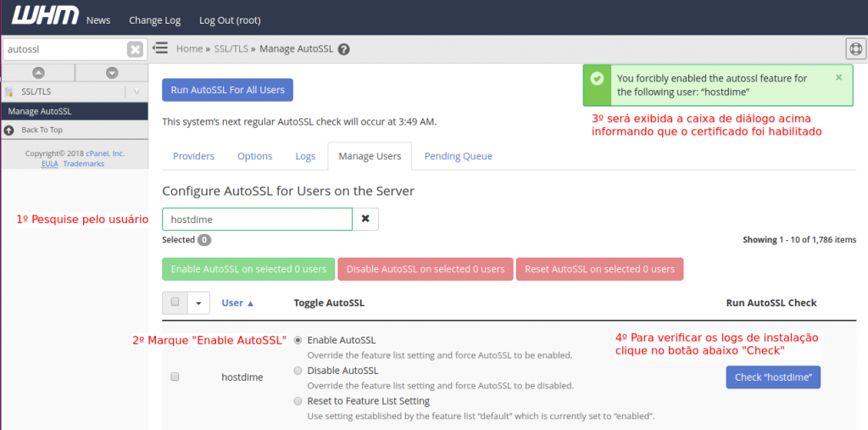Open the Manage AutoSSL help icon
Image resolution: width=868 pixels, height=430 pixels.
(x=344, y=49)
